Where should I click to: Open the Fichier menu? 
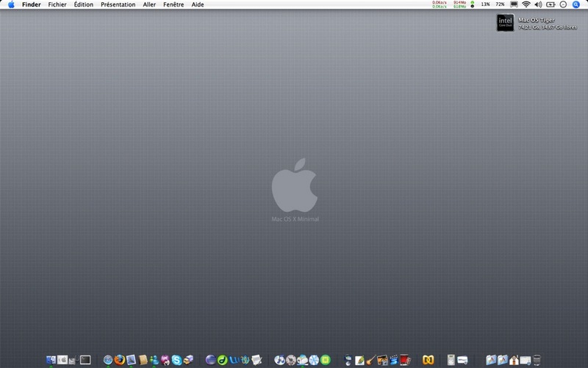[57, 4]
